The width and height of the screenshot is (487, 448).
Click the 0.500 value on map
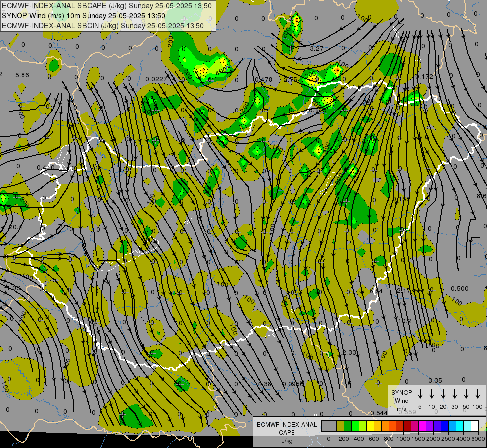[459, 288]
